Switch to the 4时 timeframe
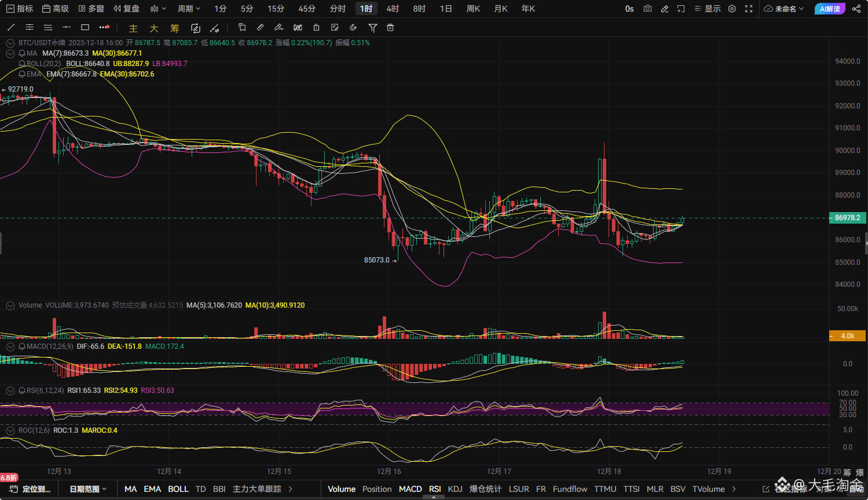Viewport: 868px width, 500px height. tap(393, 9)
